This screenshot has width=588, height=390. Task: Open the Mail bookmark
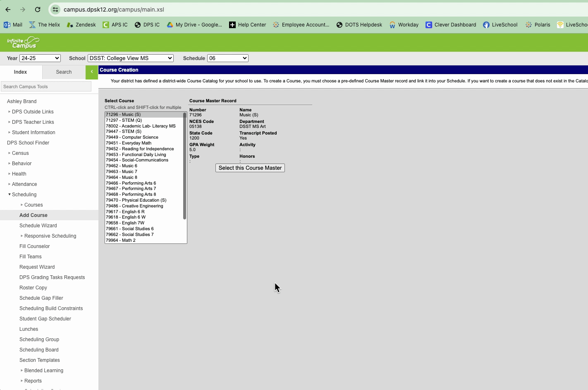click(13, 25)
